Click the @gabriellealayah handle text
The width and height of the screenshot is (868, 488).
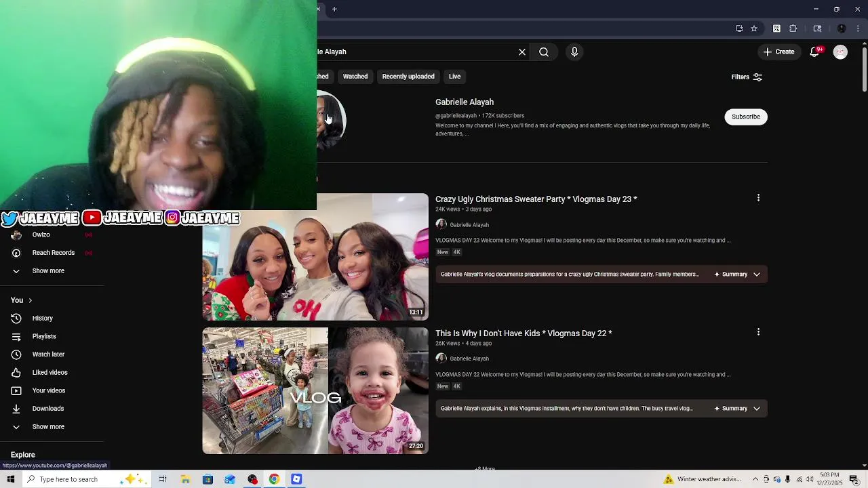pyautogui.click(x=456, y=116)
